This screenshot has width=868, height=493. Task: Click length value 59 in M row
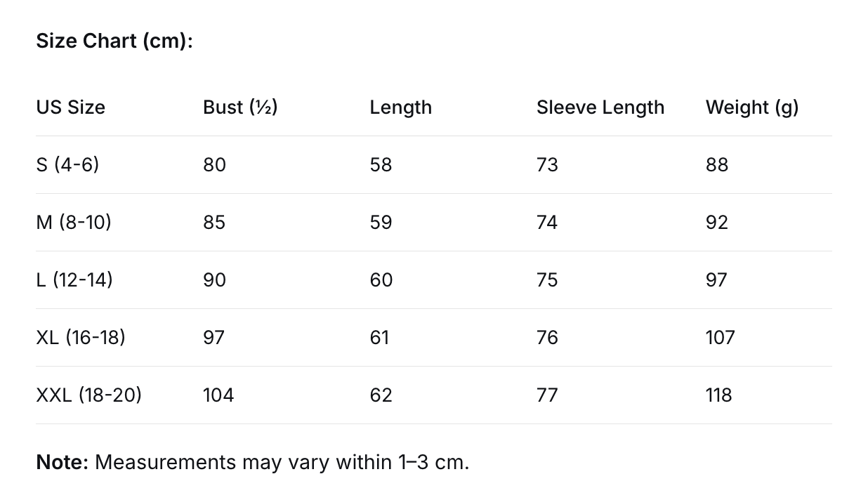click(x=381, y=223)
